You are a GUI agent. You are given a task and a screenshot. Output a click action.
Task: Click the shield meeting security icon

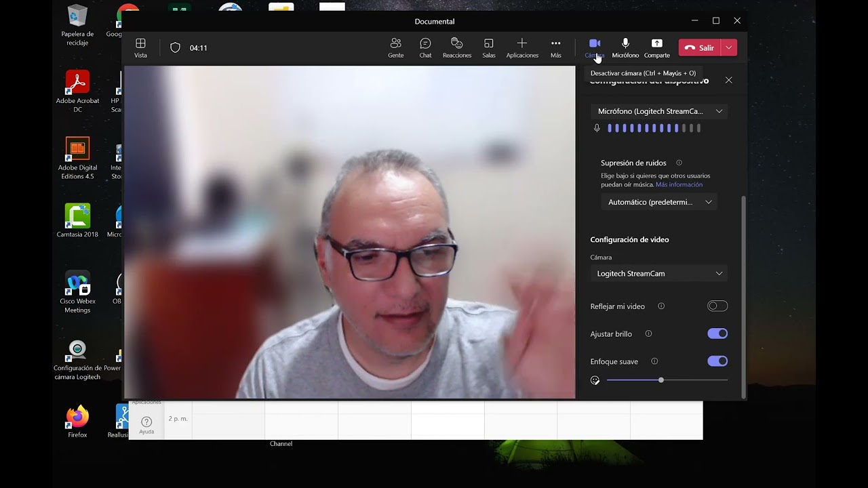[175, 47]
